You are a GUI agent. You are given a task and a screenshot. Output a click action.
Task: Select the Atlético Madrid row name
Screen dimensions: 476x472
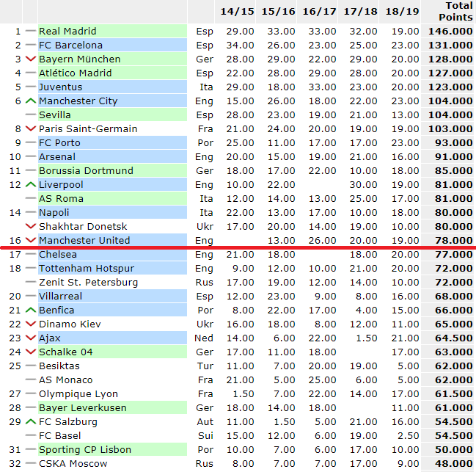click(76, 73)
